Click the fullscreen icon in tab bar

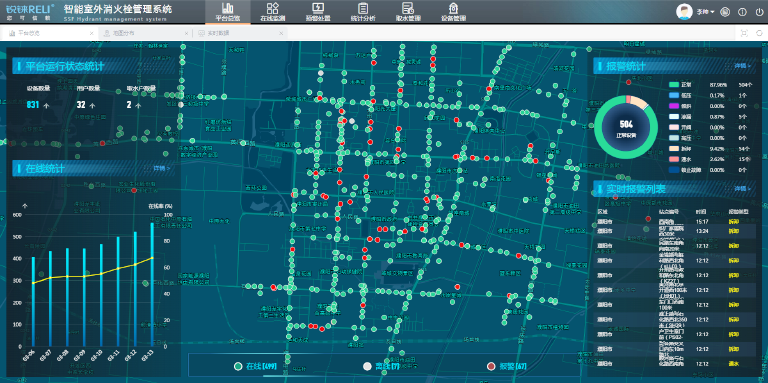coord(744,33)
